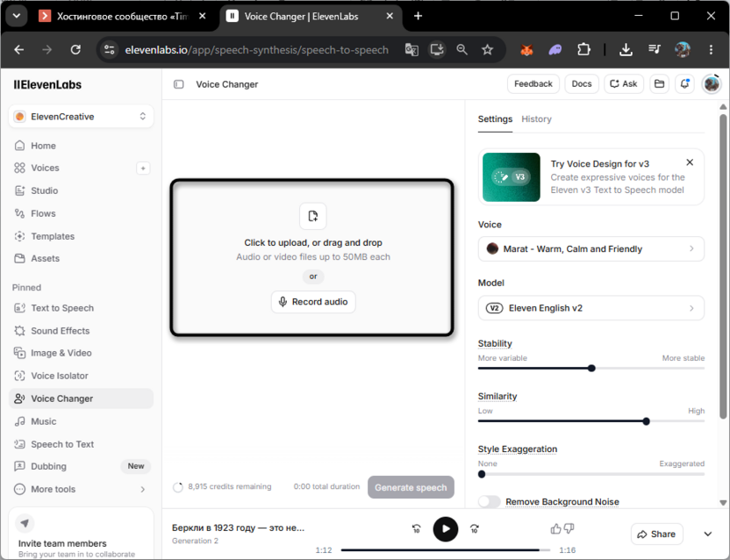Click Record audio button

pyautogui.click(x=313, y=302)
